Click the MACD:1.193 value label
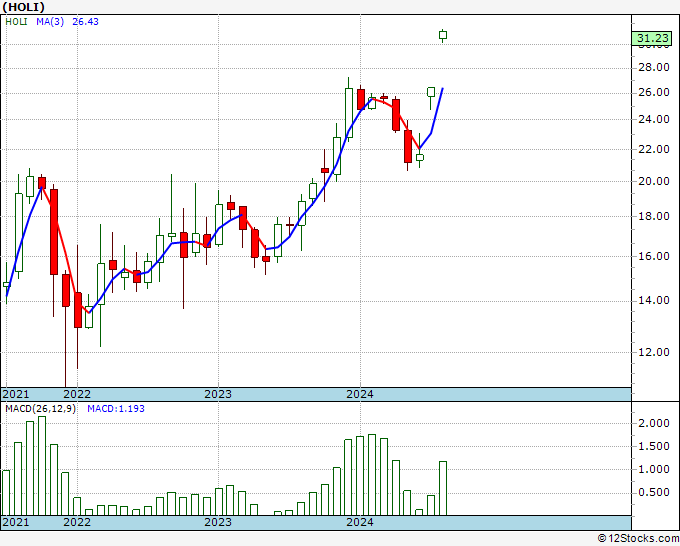Image resolution: width=680 pixels, height=546 pixels. 116,409
